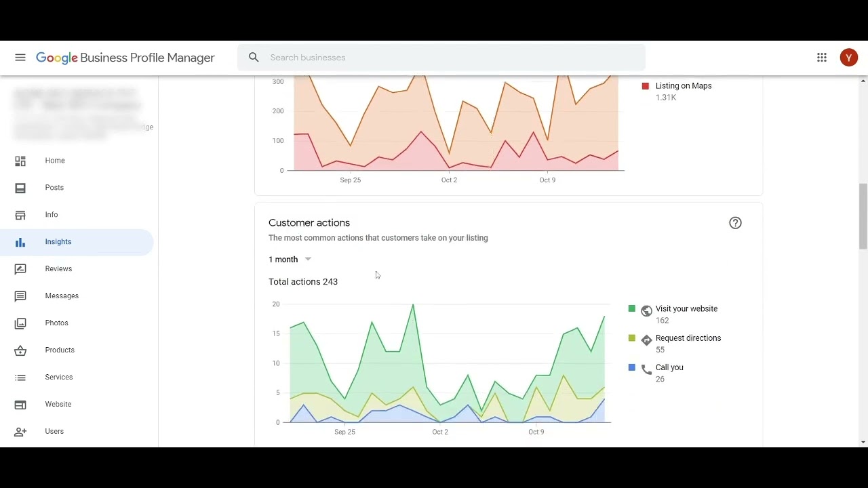Click the Request directions diamond icon

pyautogui.click(x=646, y=340)
